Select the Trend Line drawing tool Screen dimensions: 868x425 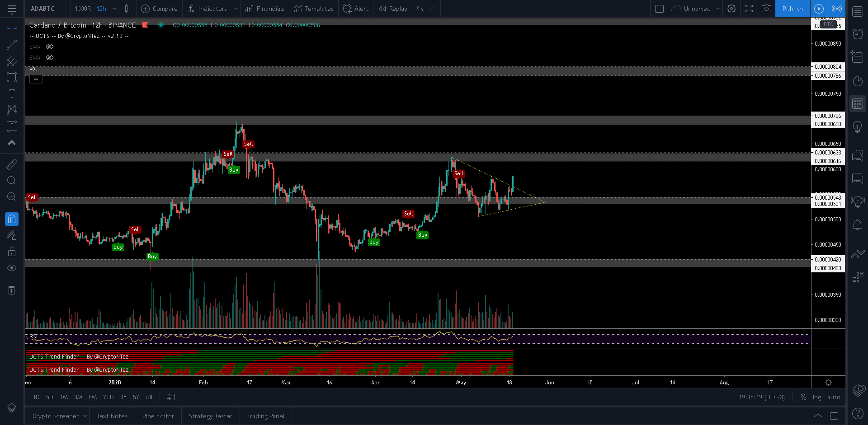point(12,44)
